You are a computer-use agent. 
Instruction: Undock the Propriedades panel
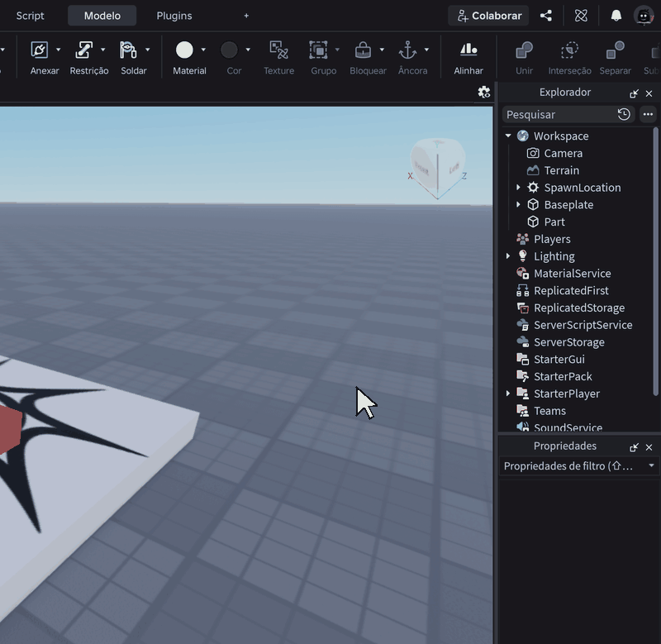coord(634,447)
